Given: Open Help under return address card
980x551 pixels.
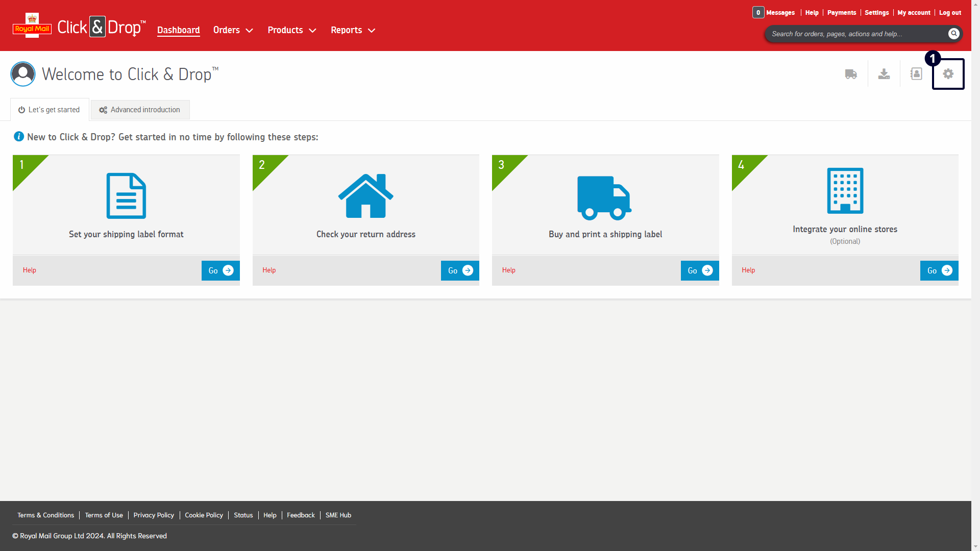Looking at the screenshot, I should (x=269, y=270).
